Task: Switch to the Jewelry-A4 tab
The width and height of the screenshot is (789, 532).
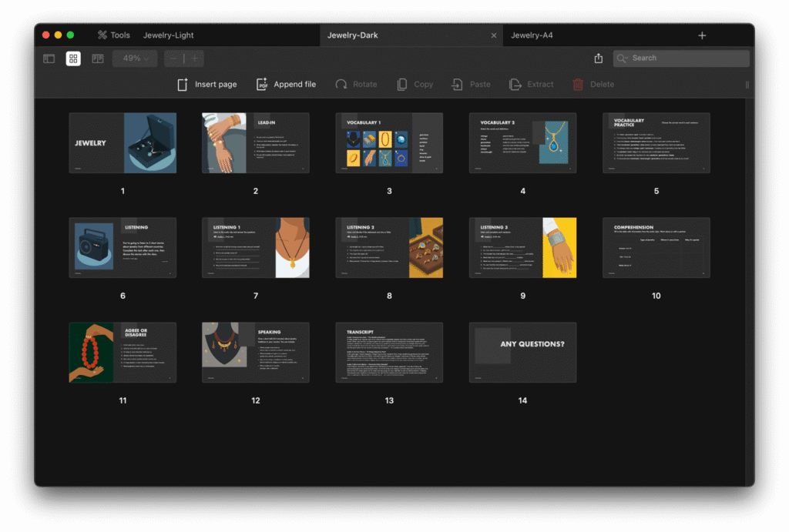Action: tap(532, 35)
